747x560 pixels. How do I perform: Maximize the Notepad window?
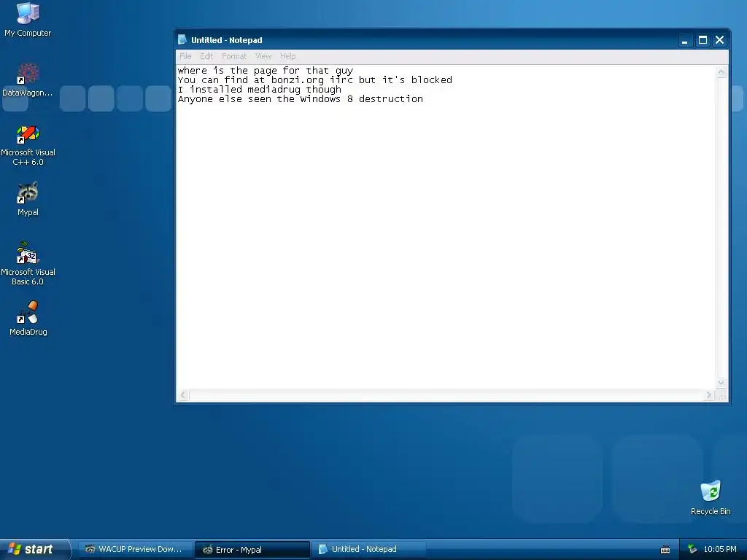pyautogui.click(x=703, y=40)
